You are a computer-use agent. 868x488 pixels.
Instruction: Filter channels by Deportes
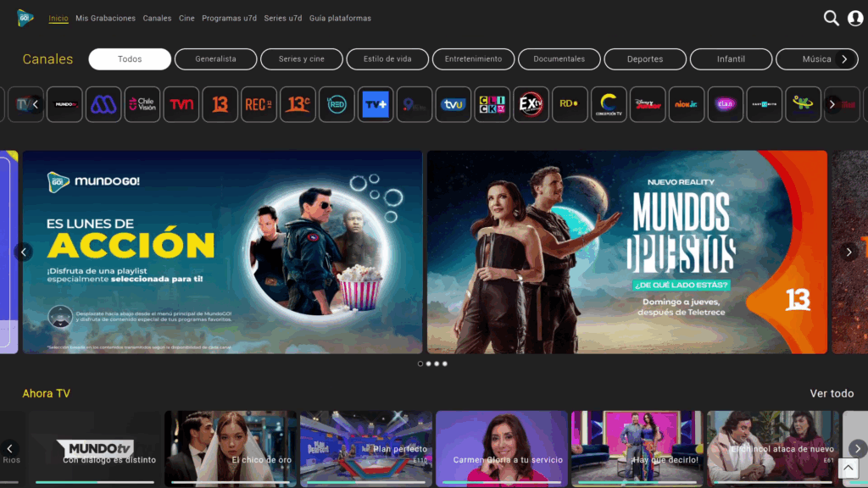click(x=645, y=59)
